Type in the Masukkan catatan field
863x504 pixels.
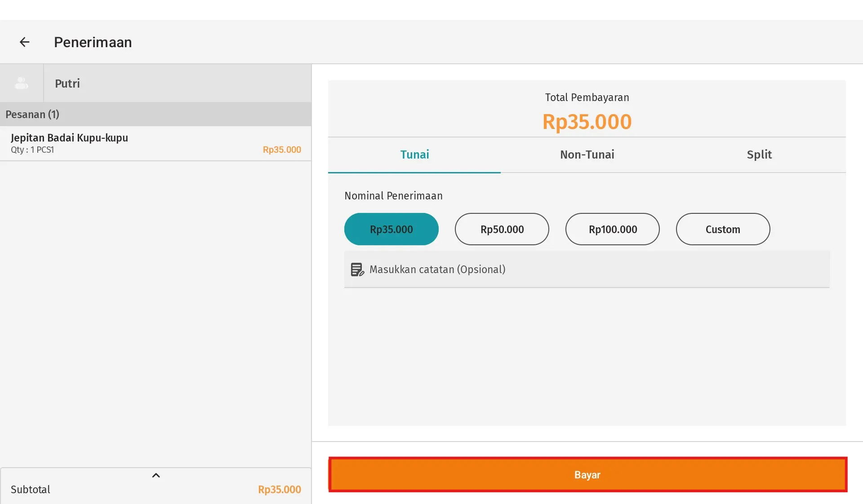pyautogui.click(x=593, y=270)
